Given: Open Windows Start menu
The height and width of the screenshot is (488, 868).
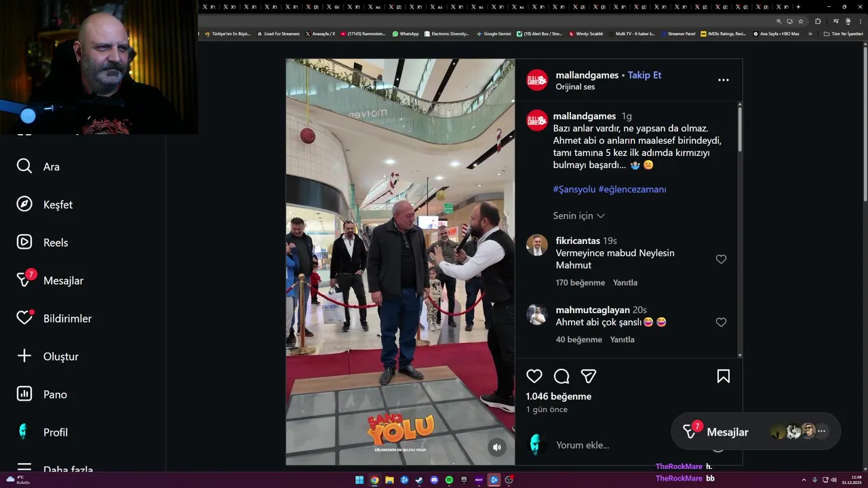Looking at the screenshot, I should tap(359, 480).
